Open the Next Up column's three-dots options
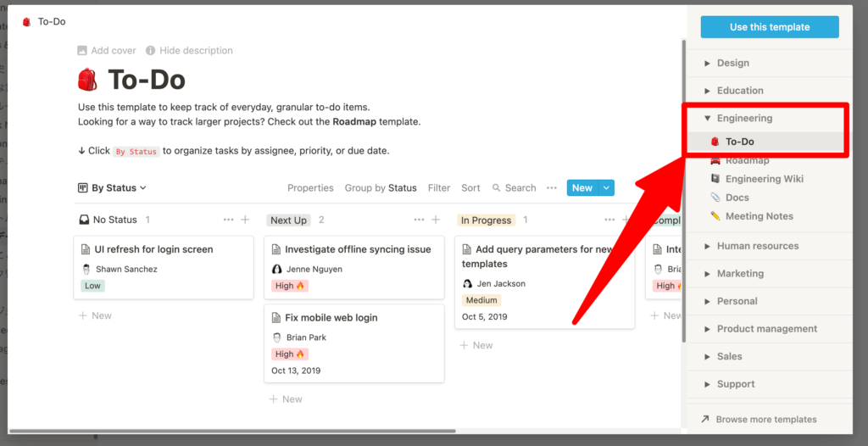Image resolution: width=868 pixels, height=446 pixels. tap(419, 220)
